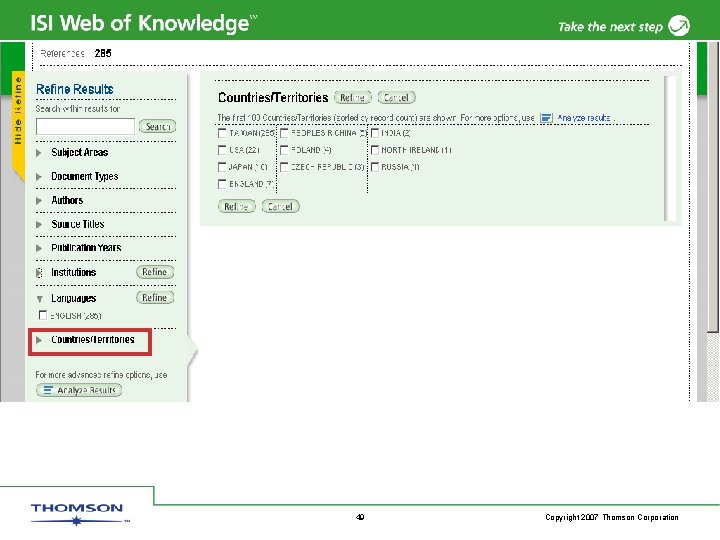This screenshot has width=720, height=540.
Task: Click the Take the next step arrow icon
Action: tap(679, 26)
